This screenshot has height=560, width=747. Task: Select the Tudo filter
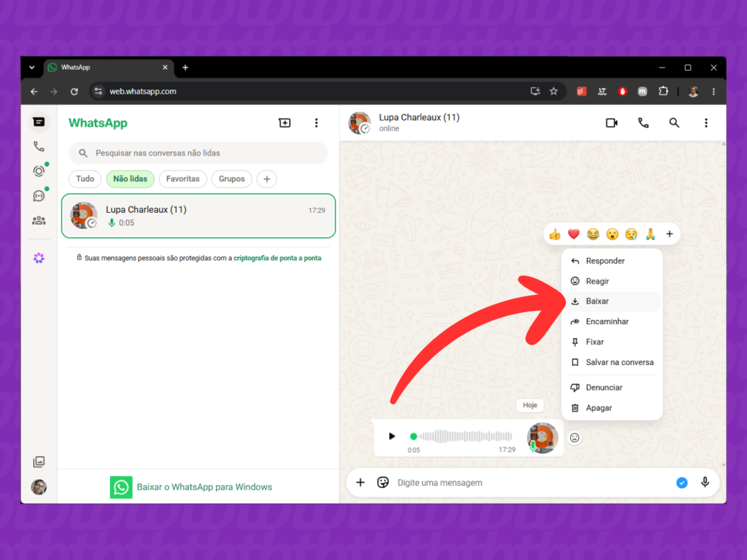click(x=85, y=179)
